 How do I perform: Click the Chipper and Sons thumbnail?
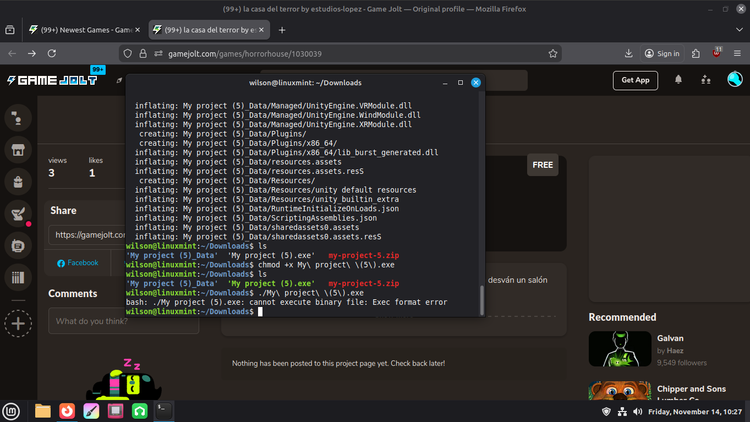click(620, 391)
